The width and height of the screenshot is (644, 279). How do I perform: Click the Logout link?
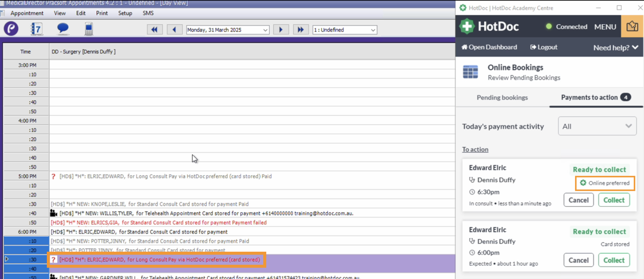(544, 47)
